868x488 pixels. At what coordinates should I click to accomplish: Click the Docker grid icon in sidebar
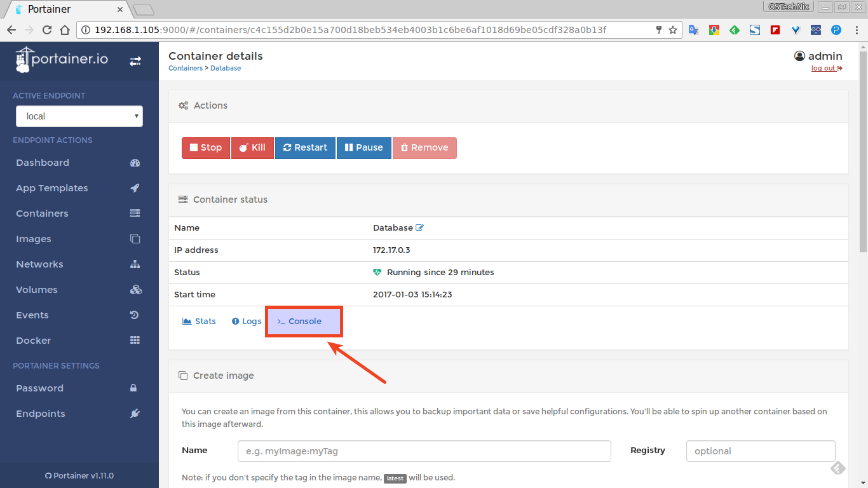(x=135, y=341)
